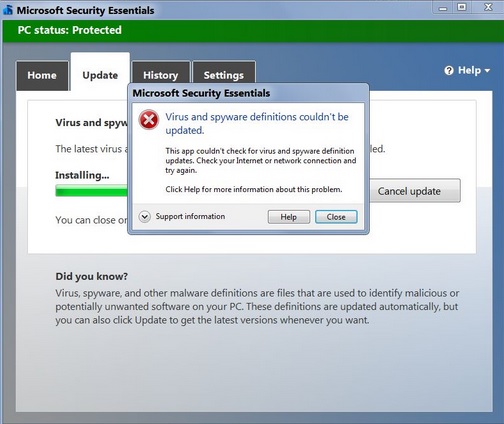Expand Support information chevron
The width and height of the screenshot is (504, 424).
click(x=145, y=217)
